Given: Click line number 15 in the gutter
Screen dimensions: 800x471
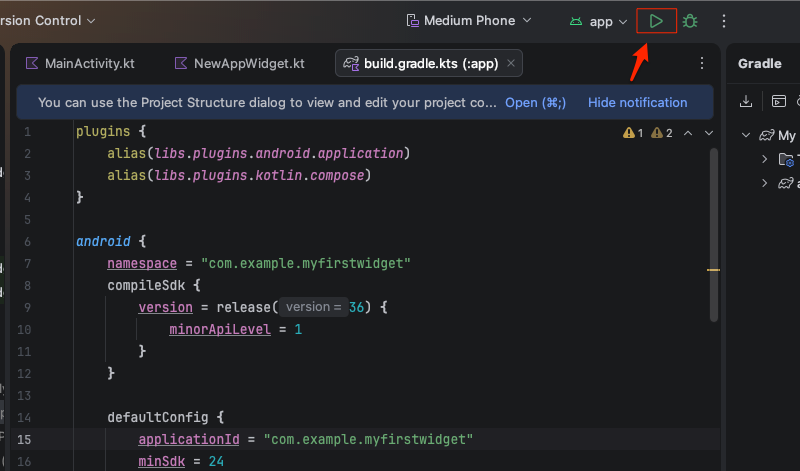Looking at the screenshot, I should click(x=24, y=439).
